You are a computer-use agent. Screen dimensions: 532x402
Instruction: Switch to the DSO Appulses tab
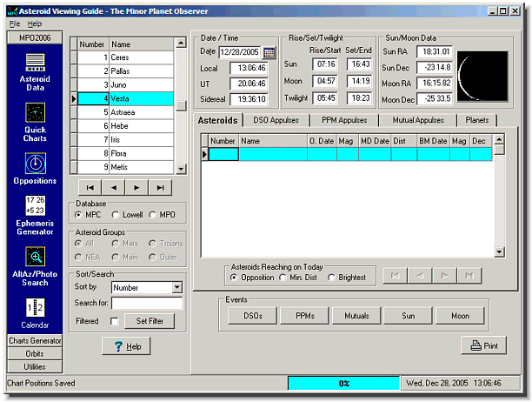(276, 120)
